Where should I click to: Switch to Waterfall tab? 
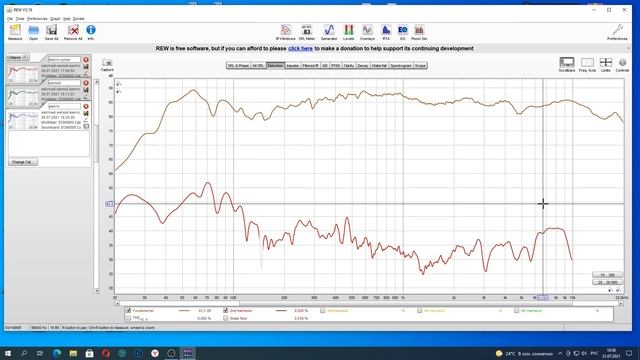click(x=379, y=65)
